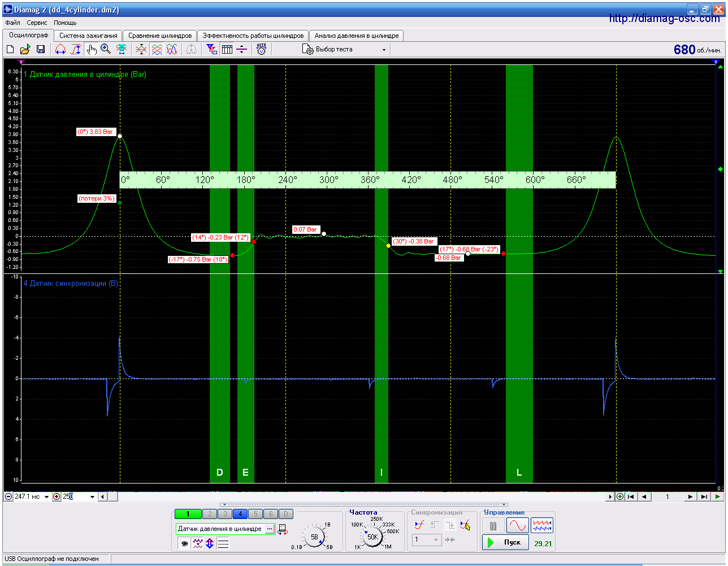Screen dimensions: 728x566
Task: Click the horizontal lines coupling icon
Action: click(x=223, y=544)
